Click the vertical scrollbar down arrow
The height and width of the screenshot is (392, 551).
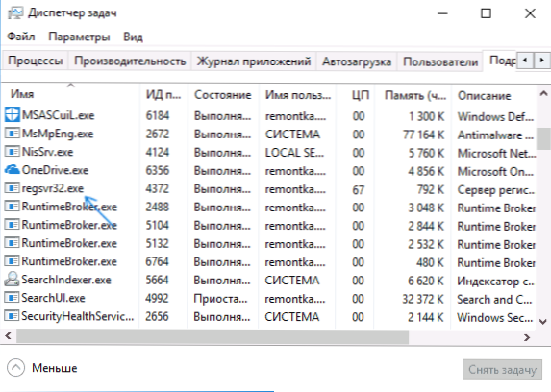click(x=543, y=322)
